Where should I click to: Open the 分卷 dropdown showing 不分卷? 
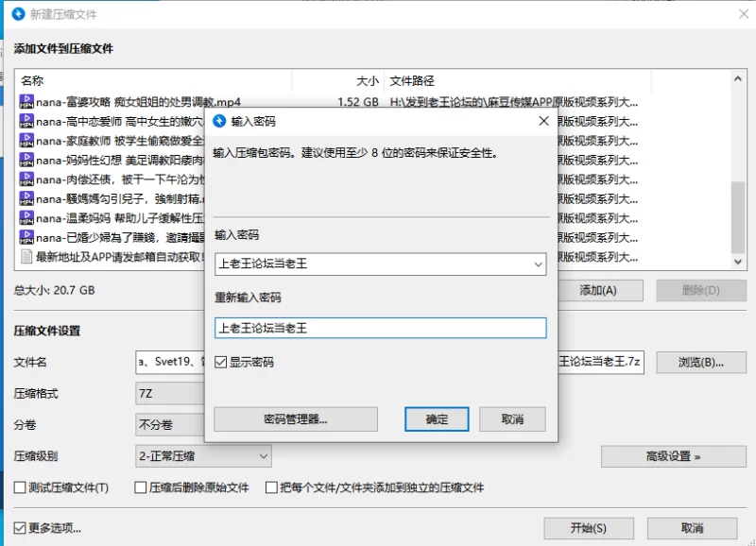click(170, 424)
